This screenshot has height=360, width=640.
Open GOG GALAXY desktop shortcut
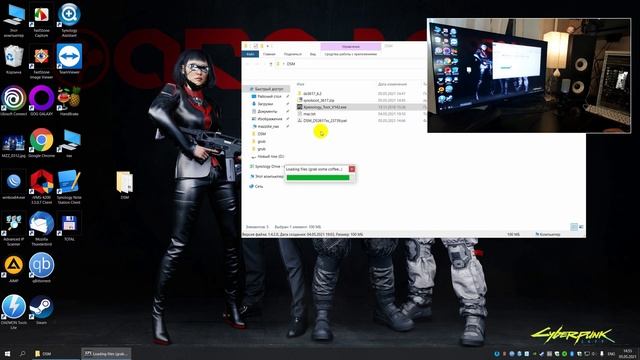click(41, 101)
